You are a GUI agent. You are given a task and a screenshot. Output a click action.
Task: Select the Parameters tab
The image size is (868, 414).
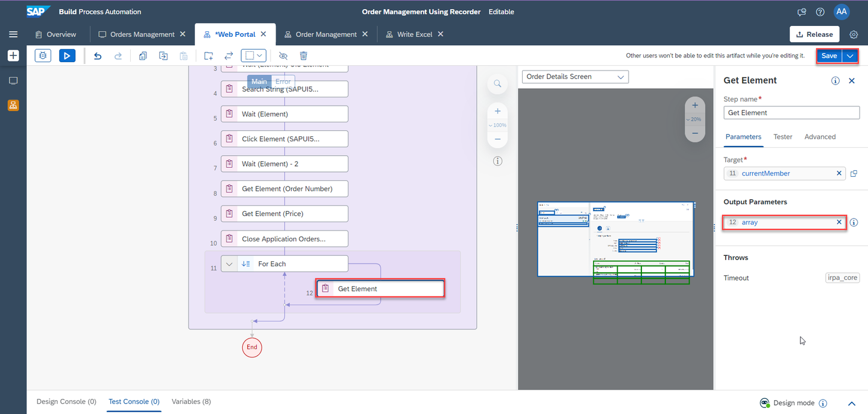tap(743, 137)
